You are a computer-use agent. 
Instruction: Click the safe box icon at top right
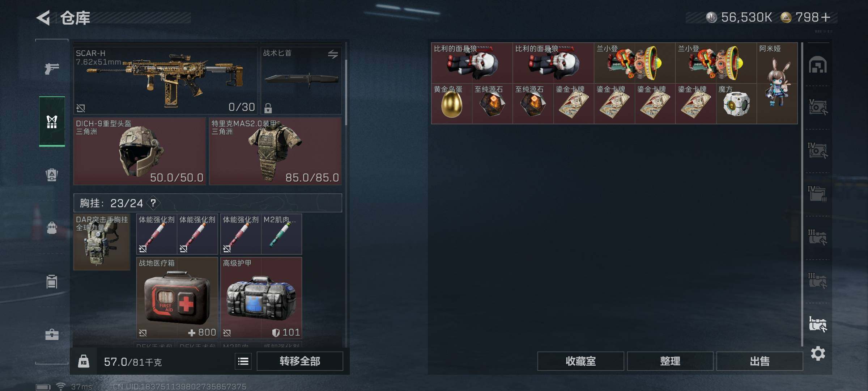coord(817,65)
